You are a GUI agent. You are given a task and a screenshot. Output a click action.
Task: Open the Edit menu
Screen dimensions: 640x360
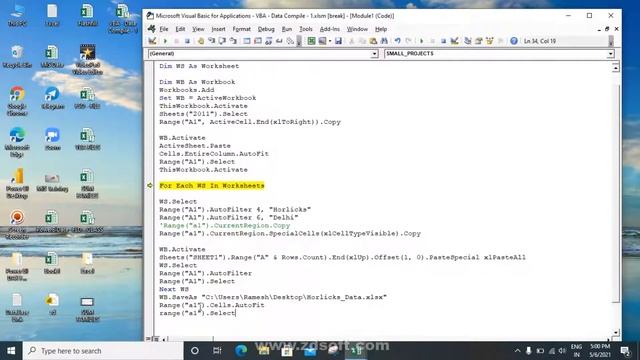click(x=180, y=29)
